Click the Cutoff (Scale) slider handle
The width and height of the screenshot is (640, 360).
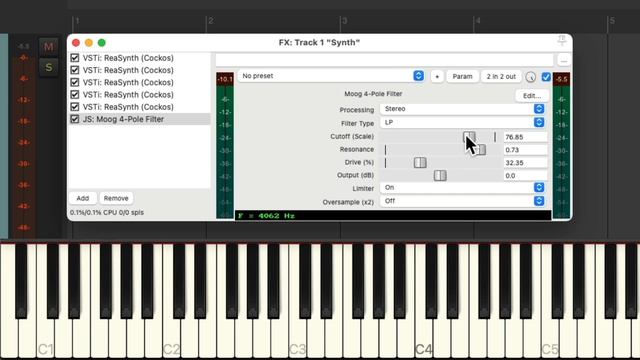[x=469, y=137]
